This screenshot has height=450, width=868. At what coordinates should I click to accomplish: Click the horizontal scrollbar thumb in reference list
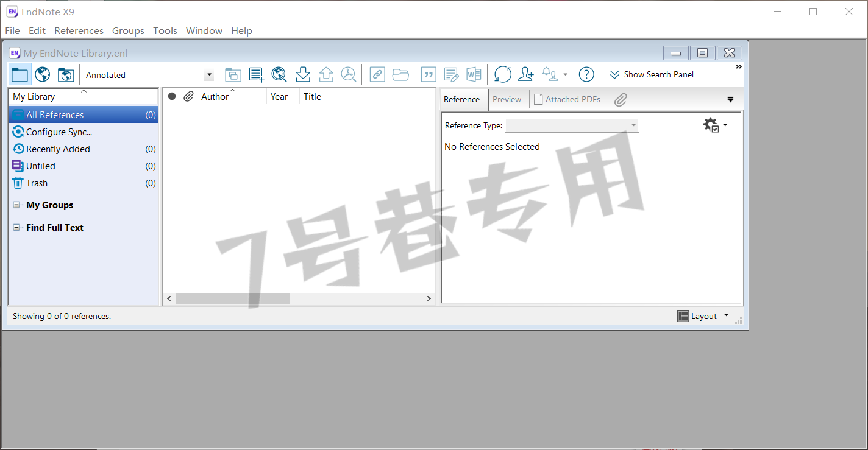click(x=233, y=298)
